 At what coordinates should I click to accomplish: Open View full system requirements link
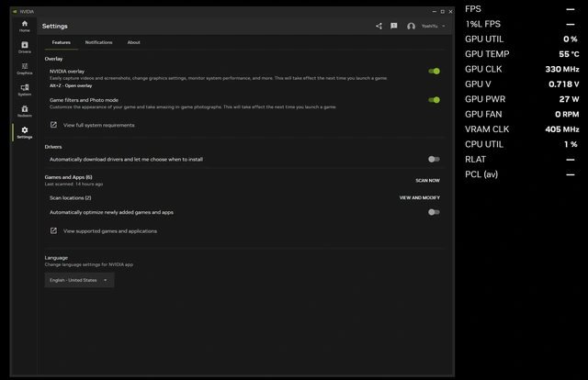coord(98,125)
